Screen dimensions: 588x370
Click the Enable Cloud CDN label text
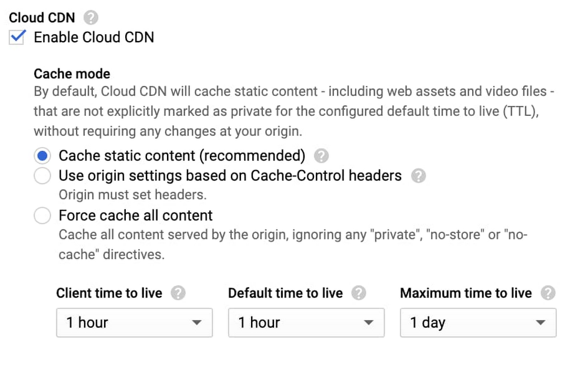click(94, 37)
